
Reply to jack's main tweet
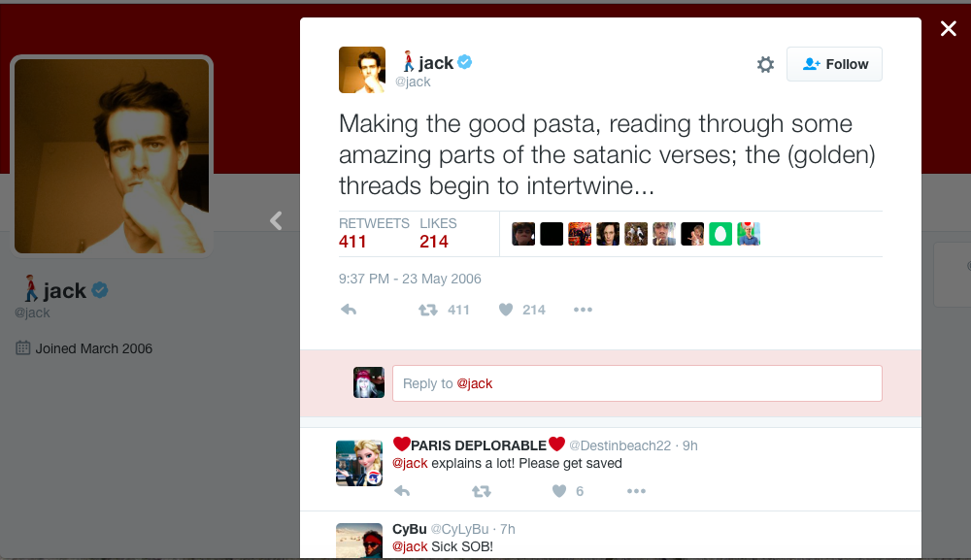coord(349,310)
